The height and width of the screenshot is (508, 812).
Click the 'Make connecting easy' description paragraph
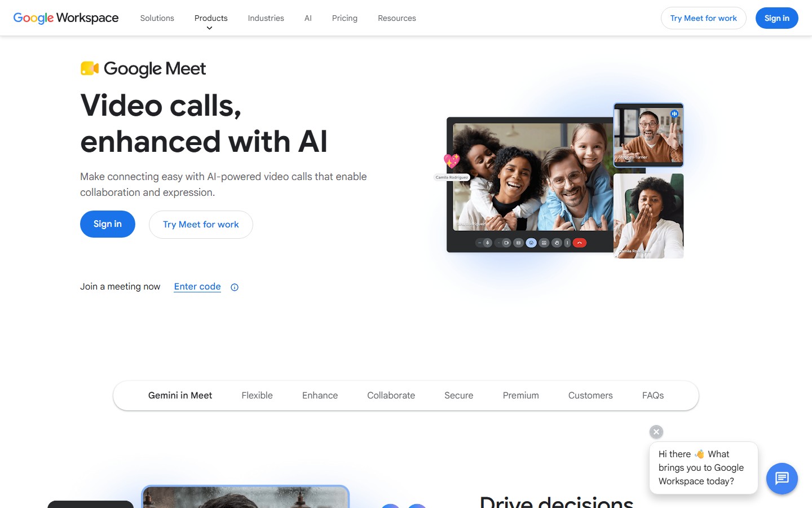click(223, 185)
